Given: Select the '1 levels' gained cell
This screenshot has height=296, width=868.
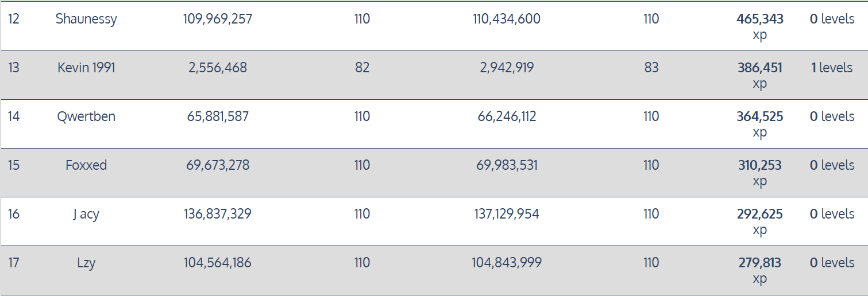Looking at the screenshot, I should [831, 68].
